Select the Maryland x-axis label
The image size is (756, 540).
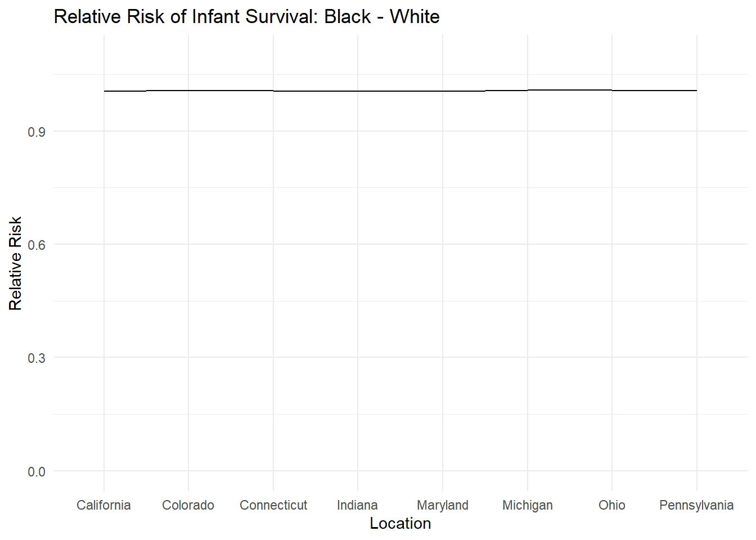click(x=443, y=505)
